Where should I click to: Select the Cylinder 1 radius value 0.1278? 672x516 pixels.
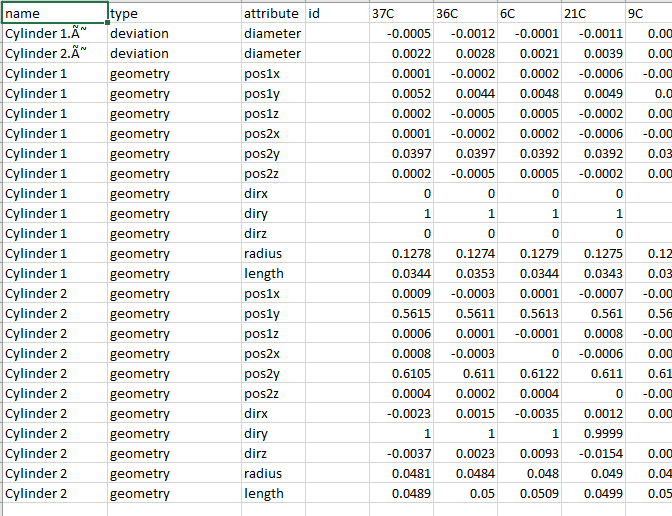[x=400, y=253]
